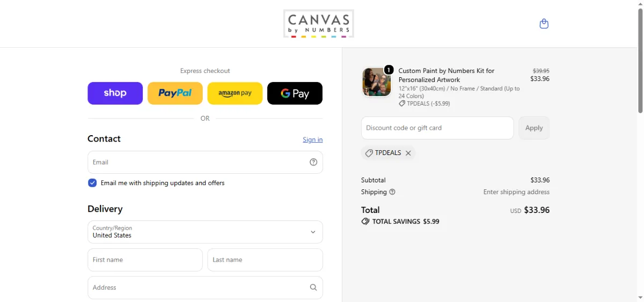Remove the TPDEALS discount code
The height and width of the screenshot is (302, 644).
[x=408, y=153]
